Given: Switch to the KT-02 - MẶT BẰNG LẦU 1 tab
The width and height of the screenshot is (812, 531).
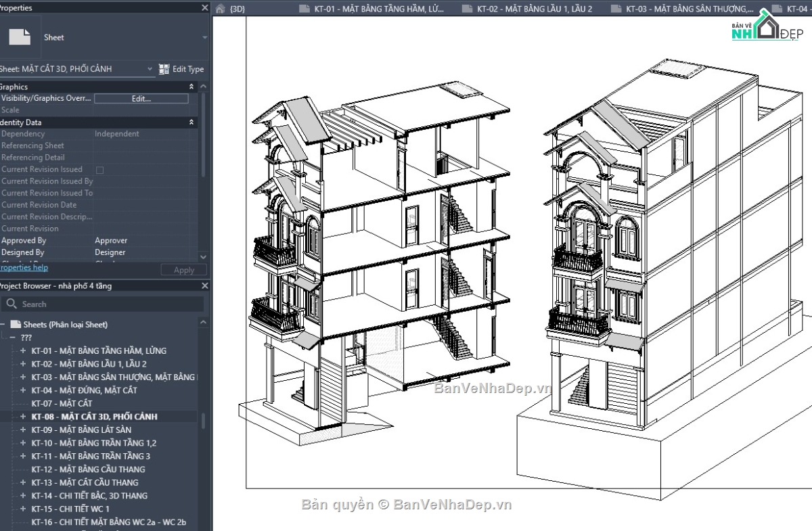Looking at the screenshot, I should pyautogui.click(x=535, y=9).
